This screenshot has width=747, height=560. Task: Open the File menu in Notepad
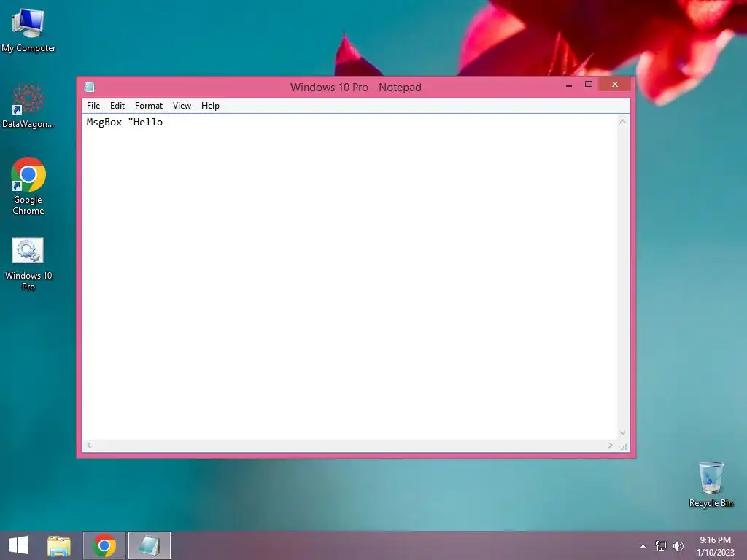coord(93,106)
